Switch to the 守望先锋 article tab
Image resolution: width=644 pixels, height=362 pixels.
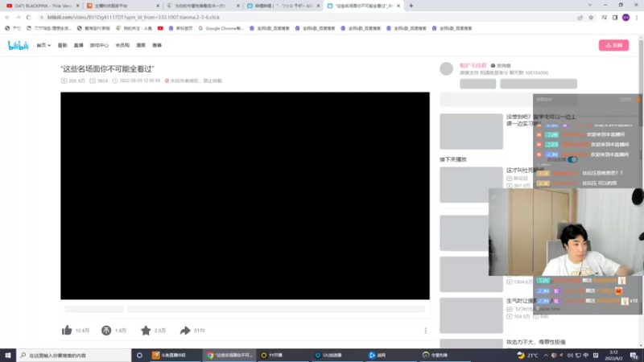[x=203, y=6]
